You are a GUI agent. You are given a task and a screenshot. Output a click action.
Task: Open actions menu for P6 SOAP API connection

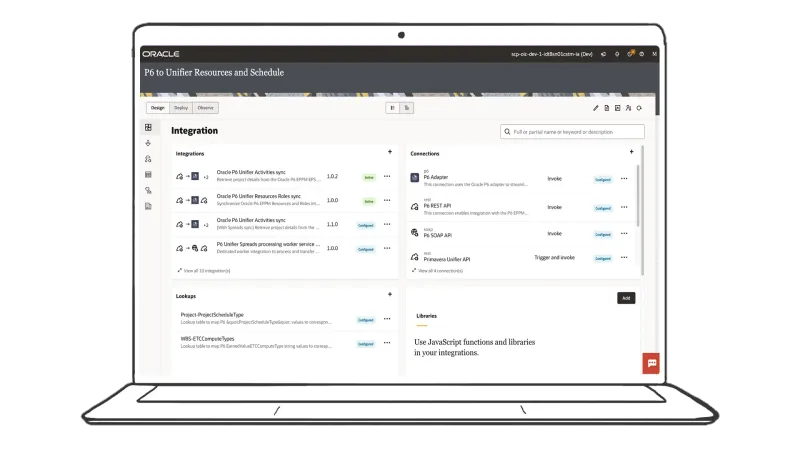click(624, 234)
